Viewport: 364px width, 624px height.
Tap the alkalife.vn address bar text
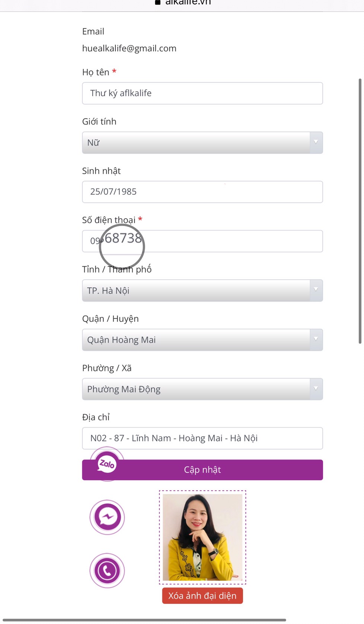188,2
